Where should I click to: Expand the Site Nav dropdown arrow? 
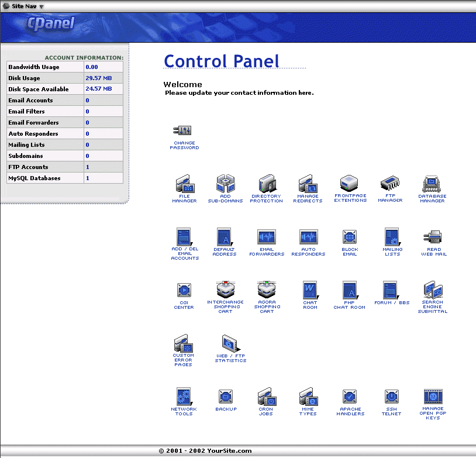[x=42, y=6]
